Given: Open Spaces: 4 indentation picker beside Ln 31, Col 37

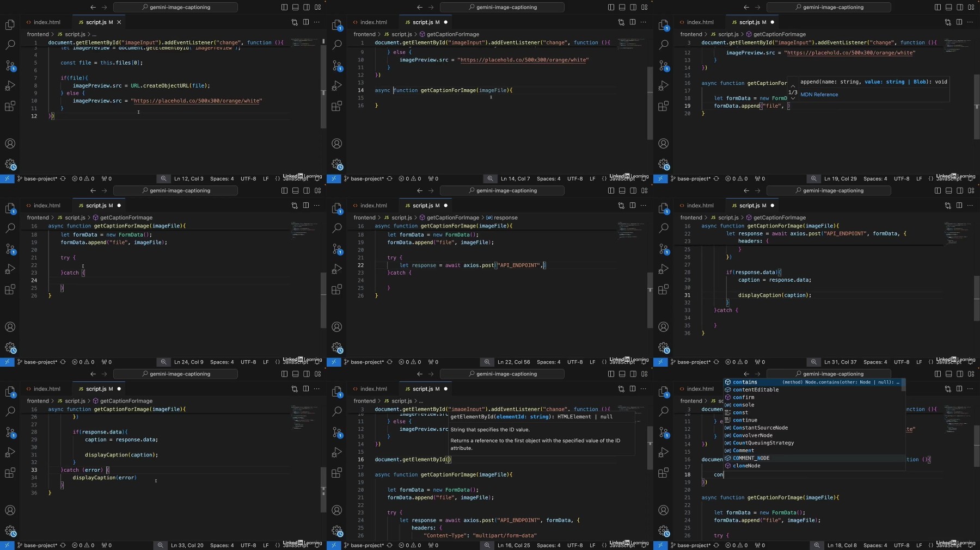Looking at the screenshot, I should (x=875, y=362).
